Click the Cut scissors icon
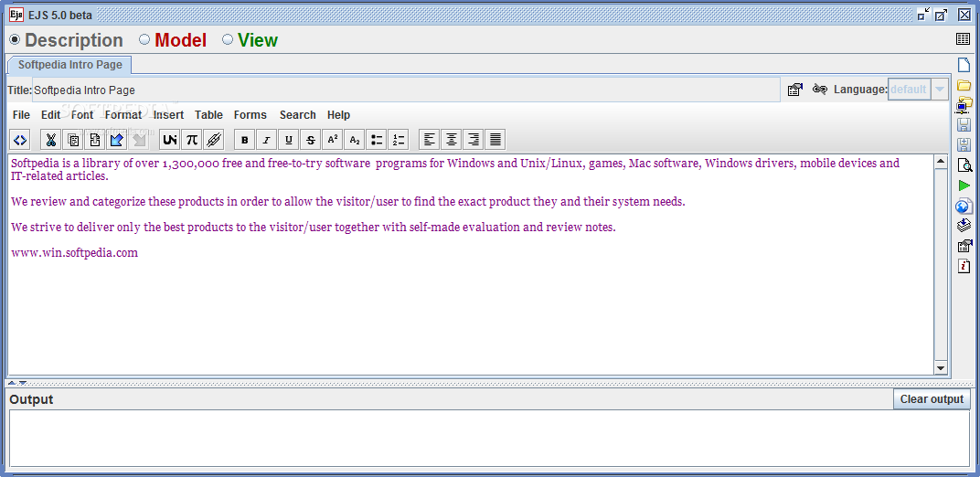 coord(51,140)
